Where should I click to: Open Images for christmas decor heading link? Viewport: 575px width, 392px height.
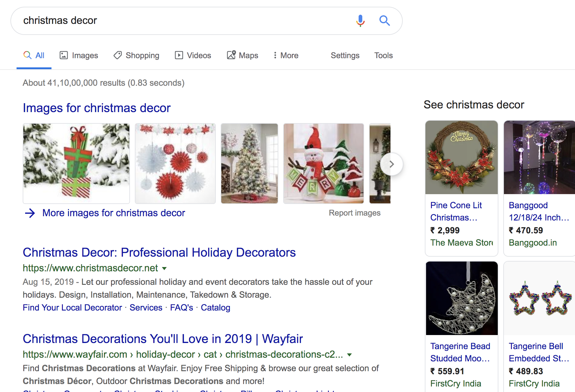97,108
